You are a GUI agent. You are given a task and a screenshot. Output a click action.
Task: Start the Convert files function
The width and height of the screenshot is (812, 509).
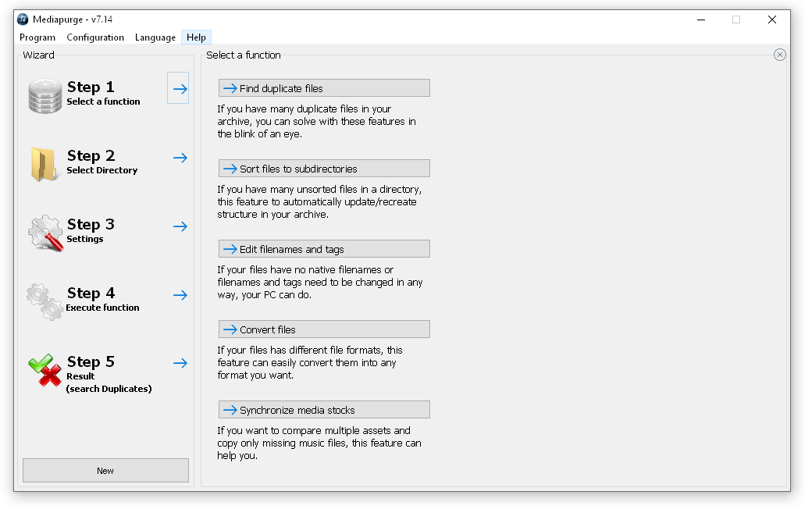click(x=324, y=329)
